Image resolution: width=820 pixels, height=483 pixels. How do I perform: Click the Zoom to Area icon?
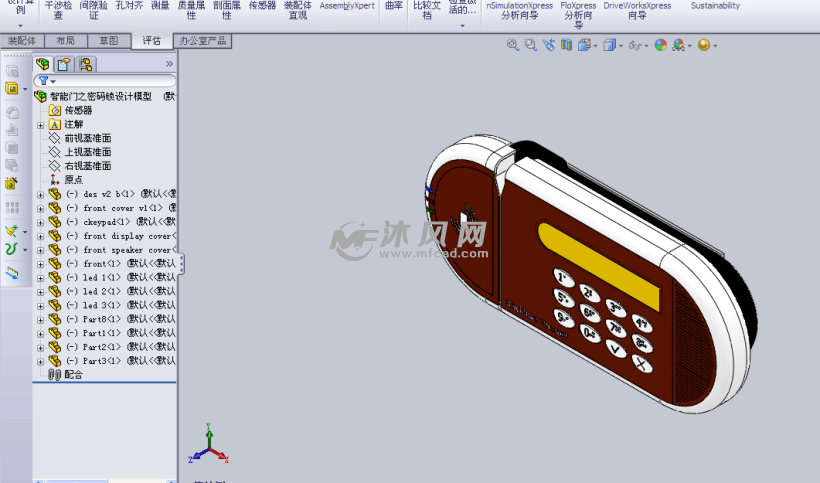530,45
